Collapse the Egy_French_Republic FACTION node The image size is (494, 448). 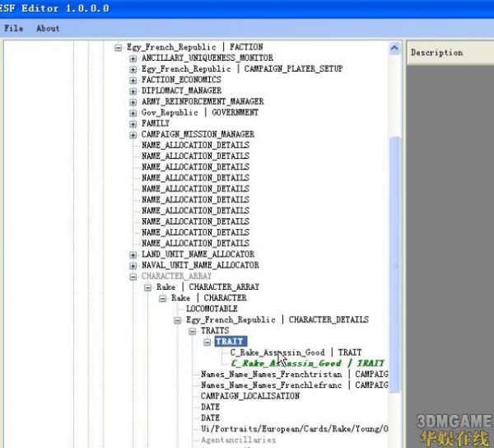click(x=119, y=48)
